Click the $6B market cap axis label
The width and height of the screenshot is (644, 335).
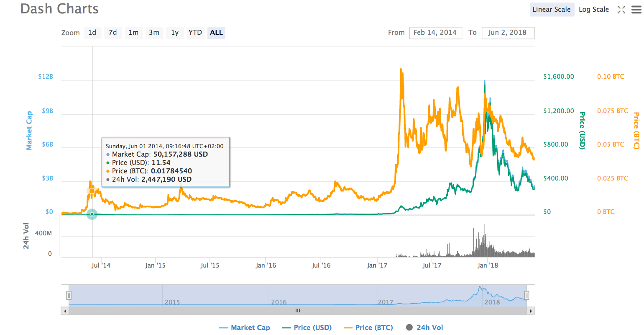pos(47,144)
